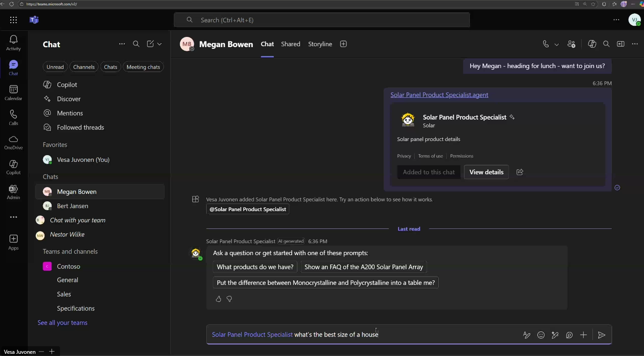This screenshot has height=356, width=644.
Task: Give thumbs up to the agent response
Action: (x=218, y=299)
